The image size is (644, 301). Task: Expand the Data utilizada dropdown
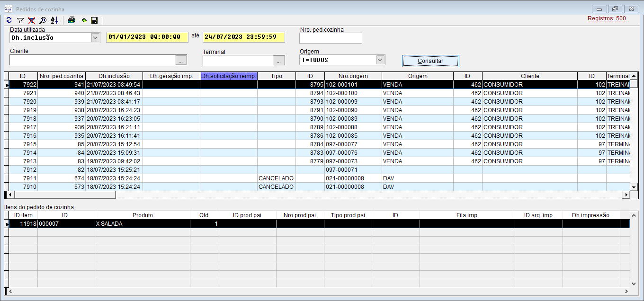coord(95,38)
